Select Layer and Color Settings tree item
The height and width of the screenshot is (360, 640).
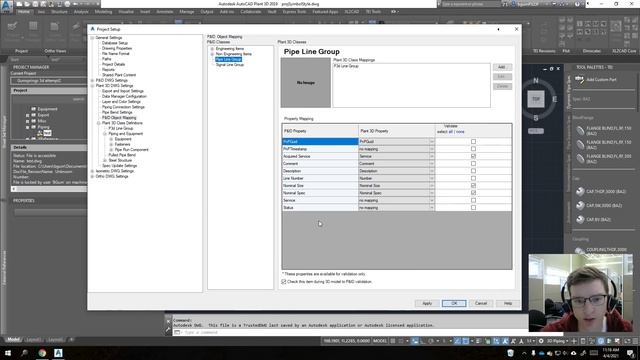pyautogui.click(x=121, y=102)
